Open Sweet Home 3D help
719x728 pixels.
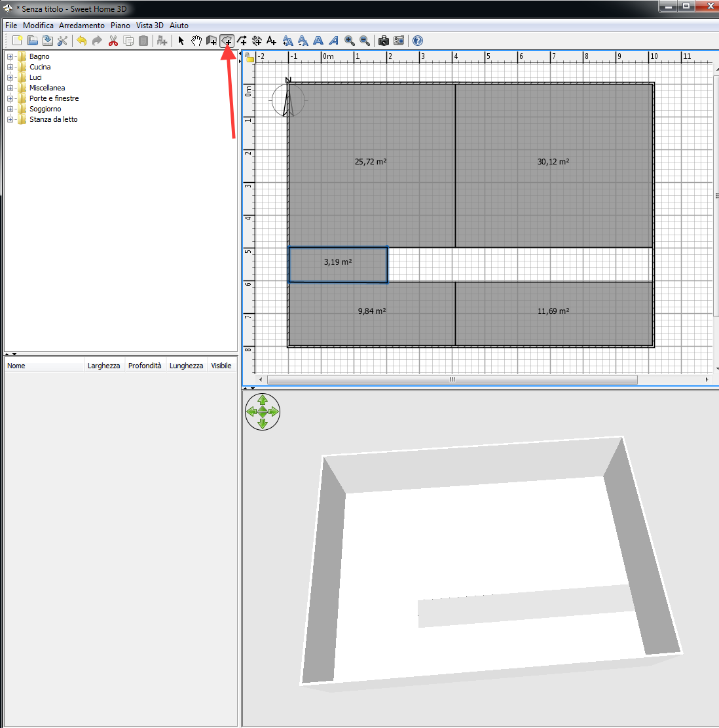tap(418, 41)
